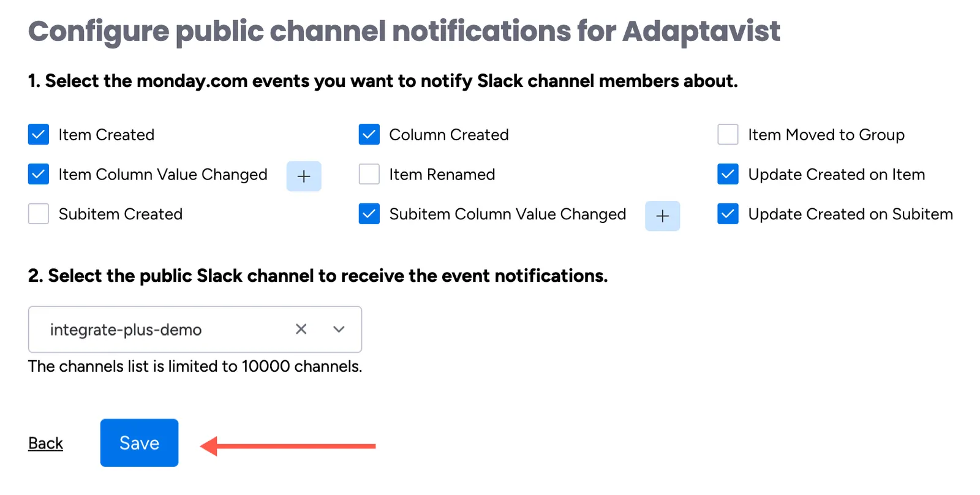
Task: Expand the Slack channel dropdown arrow
Action: pos(339,329)
